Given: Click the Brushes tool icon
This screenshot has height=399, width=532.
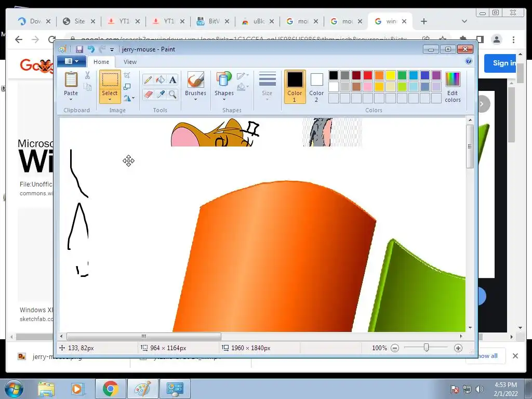Looking at the screenshot, I should [195, 79].
